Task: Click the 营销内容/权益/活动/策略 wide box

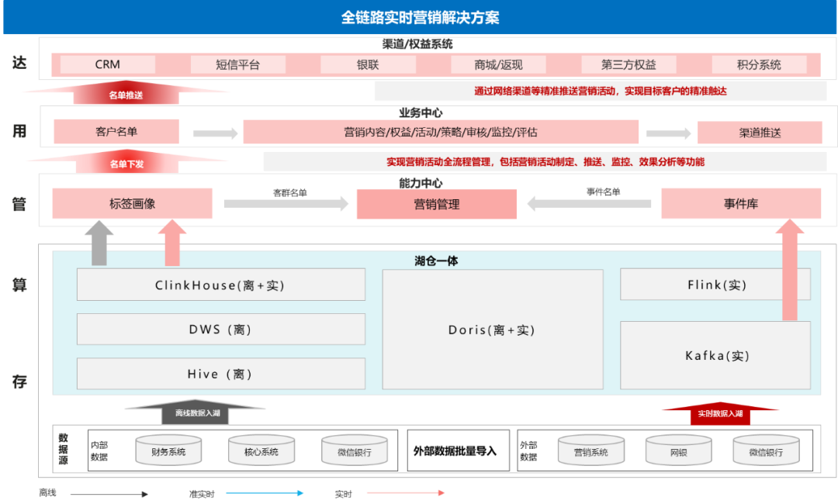Action: coord(441,132)
